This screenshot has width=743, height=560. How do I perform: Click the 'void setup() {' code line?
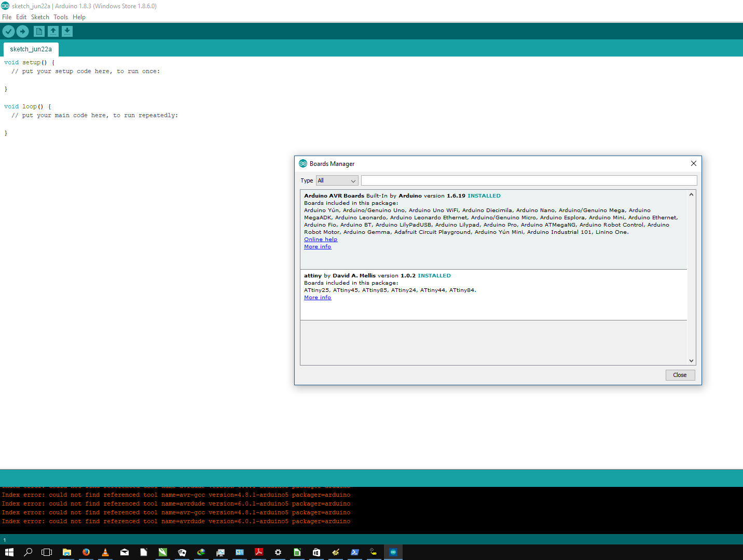[29, 62]
